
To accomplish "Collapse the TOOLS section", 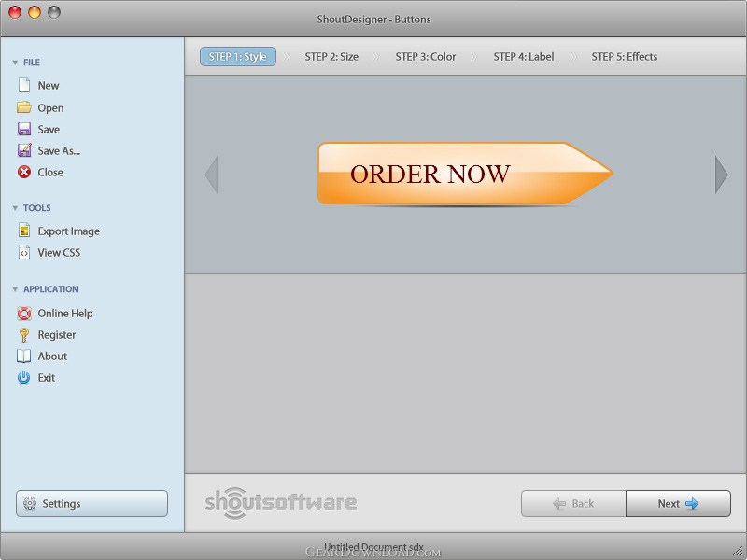I will pyautogui.click(x=15, y=208).
